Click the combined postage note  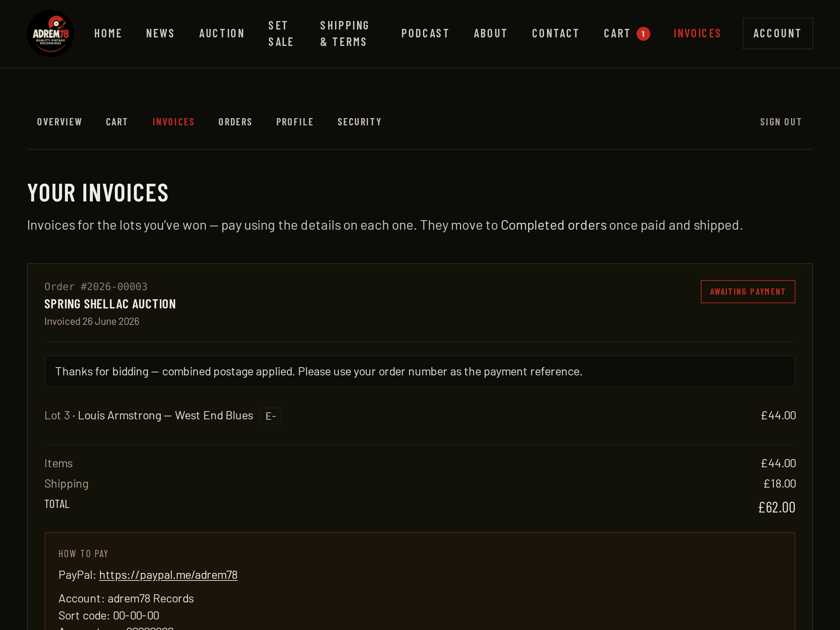[x=420, y=371]
